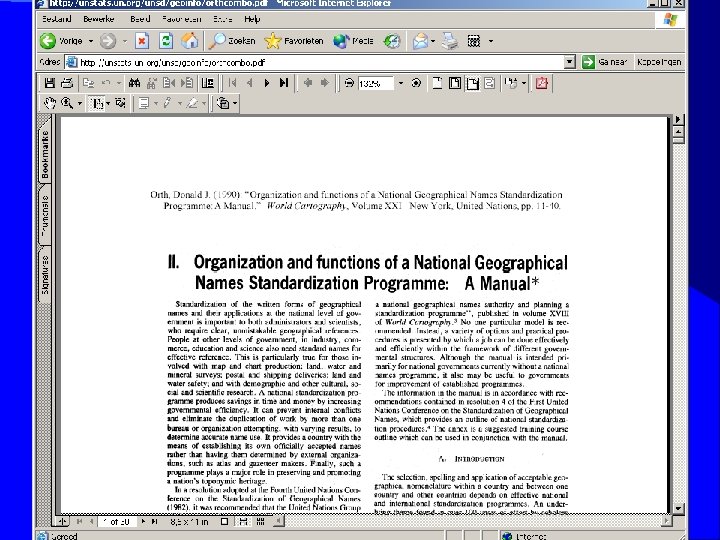Open the Extra menu
Image resolution: width=720 pixels, height=540 pixels.
(223, 19)
